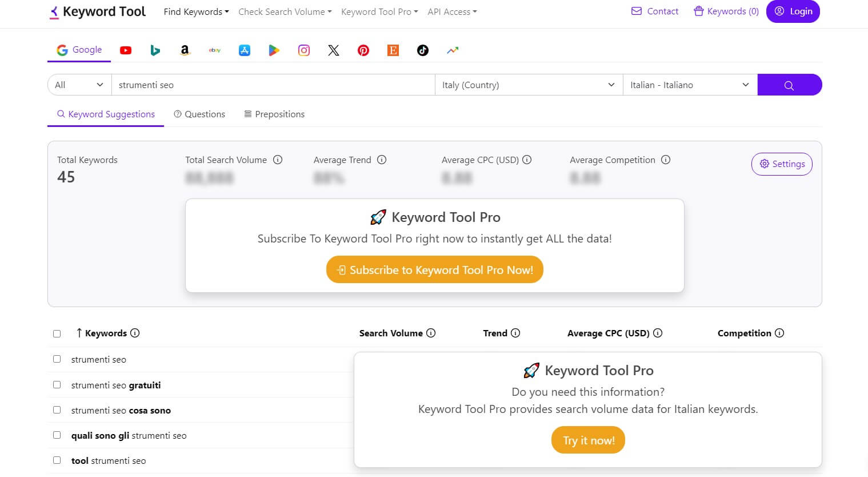Show Average CPC (USD) summary info icon
Viewport: 868px width, 477px height.
pyautogui.click(x=527, y=160)
